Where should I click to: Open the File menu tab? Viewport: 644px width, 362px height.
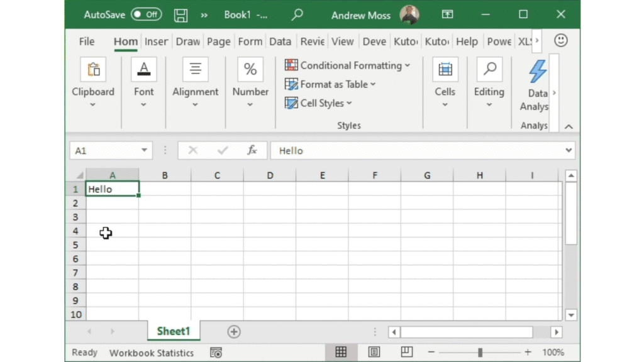click(87, 41)
